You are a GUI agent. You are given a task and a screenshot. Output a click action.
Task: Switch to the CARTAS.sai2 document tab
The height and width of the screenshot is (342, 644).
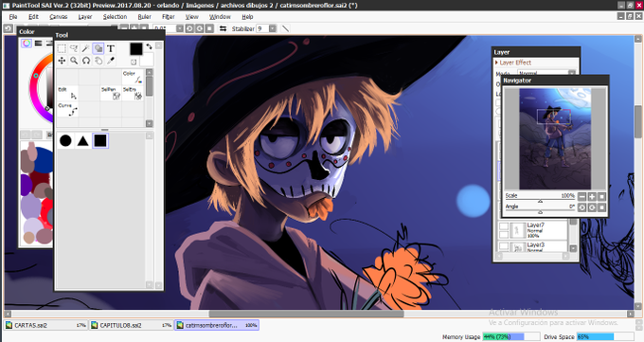pos(45,325)
